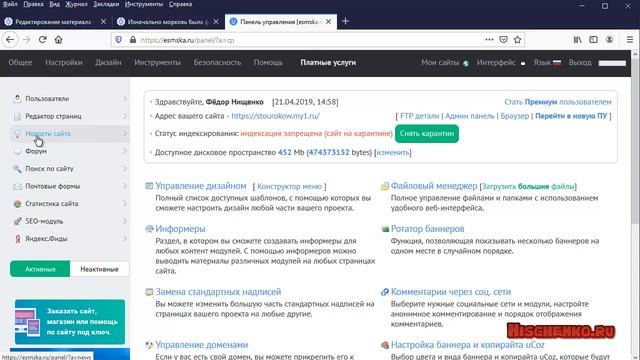Click the изменить disk space link
The image size is (640, 360).
click(393, 152)
